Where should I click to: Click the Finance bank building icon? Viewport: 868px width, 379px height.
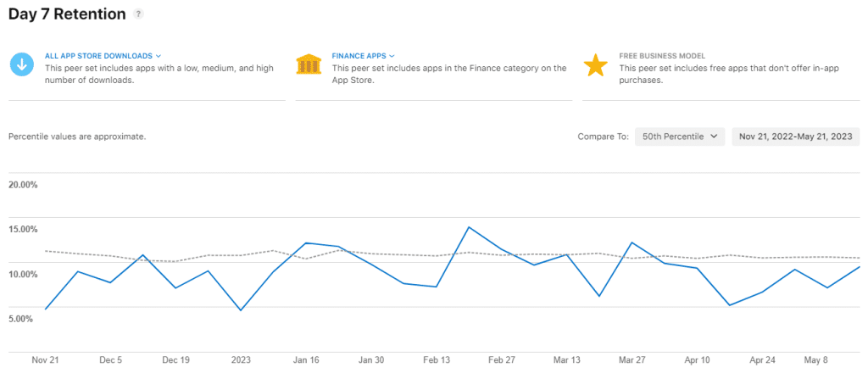(309, 65)
